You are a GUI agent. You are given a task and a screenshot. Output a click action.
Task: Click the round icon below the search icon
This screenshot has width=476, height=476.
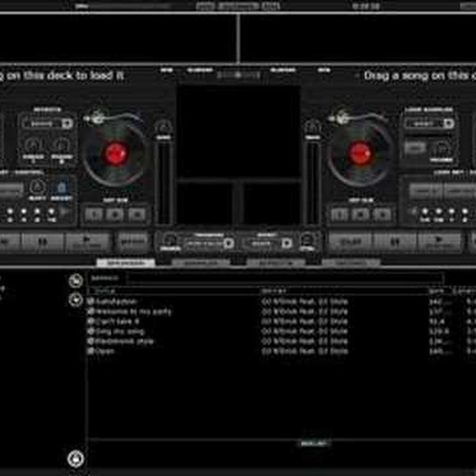coord(76,300)
